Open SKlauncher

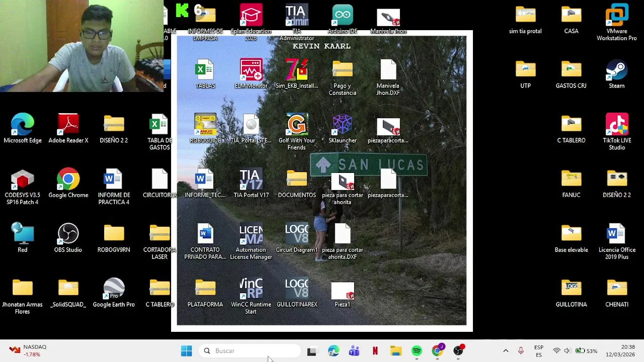[x=343, y=129]
